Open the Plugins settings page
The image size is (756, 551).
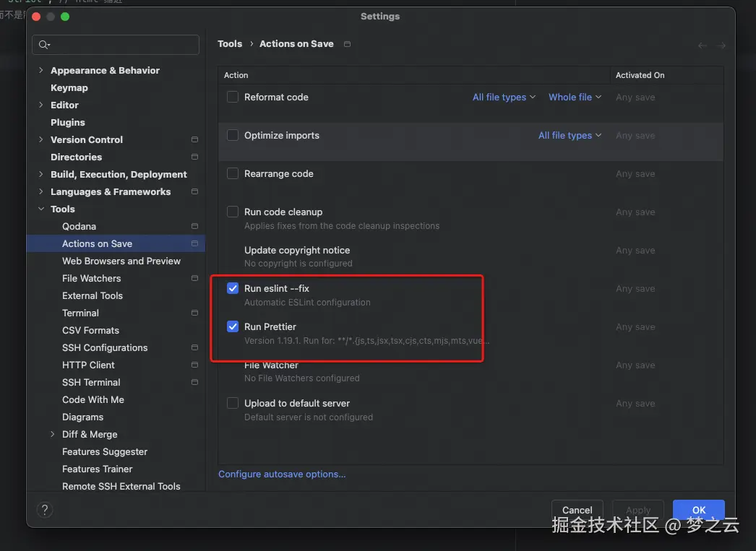coord(67,122)
